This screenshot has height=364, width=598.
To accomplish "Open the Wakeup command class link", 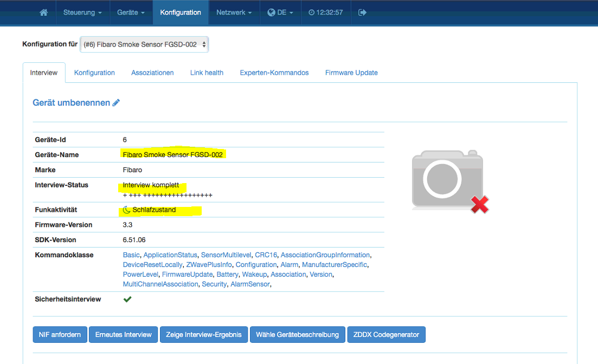I will pyautogui.click(x=254, y=275).
